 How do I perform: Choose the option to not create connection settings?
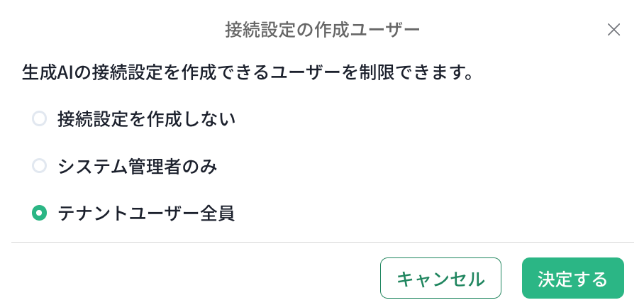click(x=40, y=118)
